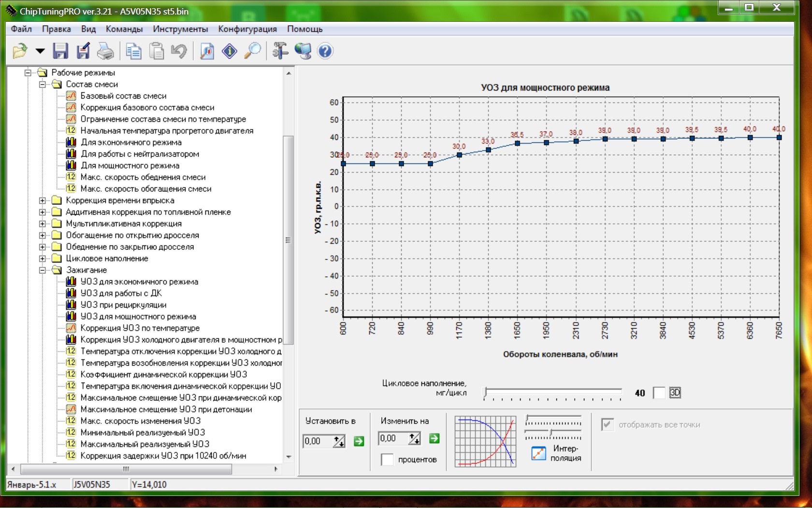Click the Цикловое наполнение slider
This screenshot has height=508, width=812.
553,393
